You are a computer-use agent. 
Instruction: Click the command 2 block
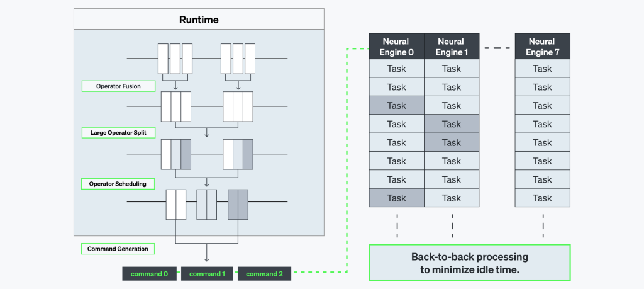coord(264,274)
